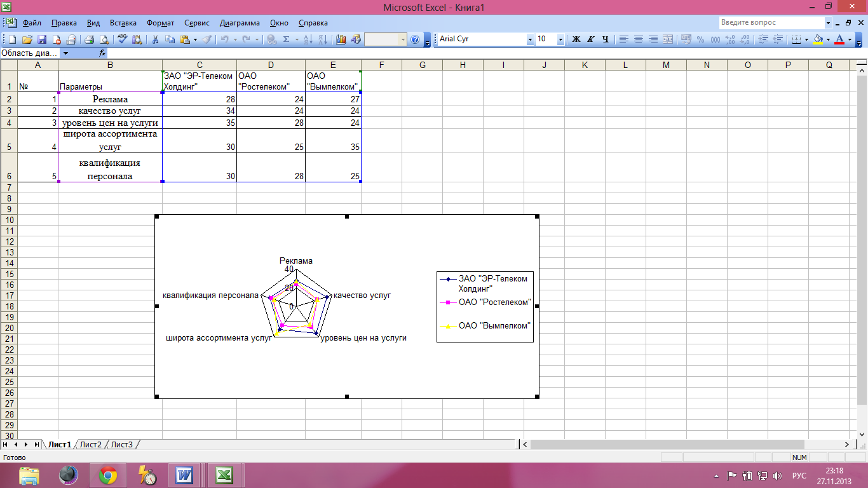
Task: Apply Percent Style format
Action: pyautogui.click(x=700, y=39)
